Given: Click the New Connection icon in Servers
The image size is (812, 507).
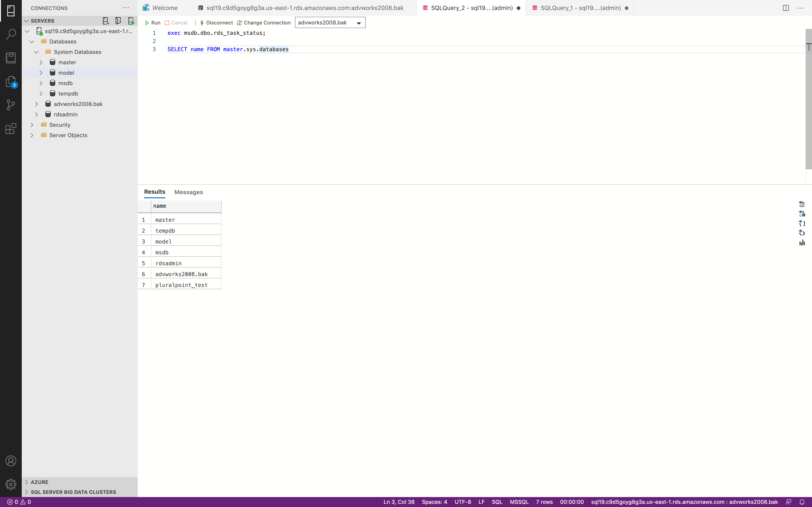Looking at the screenshot, I should (106, 21).
